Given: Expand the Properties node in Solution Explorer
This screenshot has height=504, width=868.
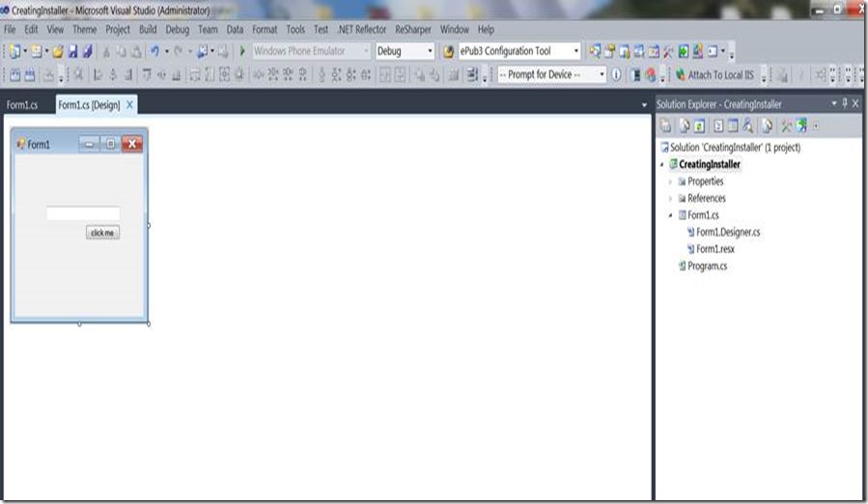Looking at the screenshot, I should point(670,182).
